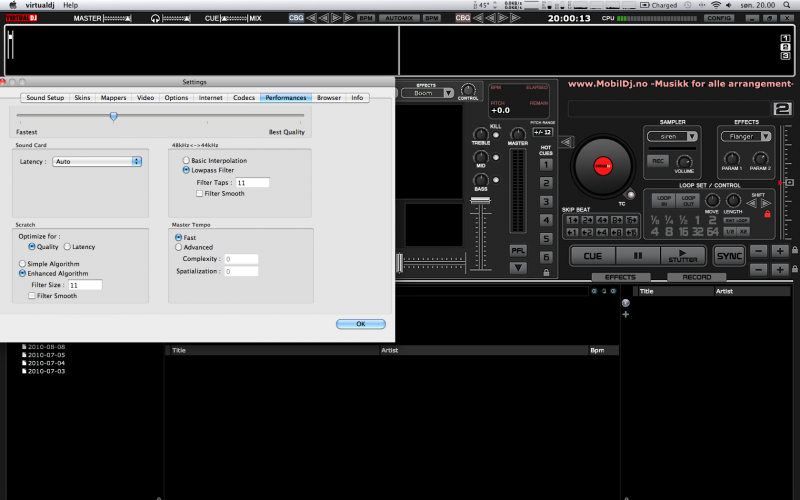Click the Loop Out button
Image resolution: width=800 pixels, height=500 pixels.
click(x=688, y=201)
